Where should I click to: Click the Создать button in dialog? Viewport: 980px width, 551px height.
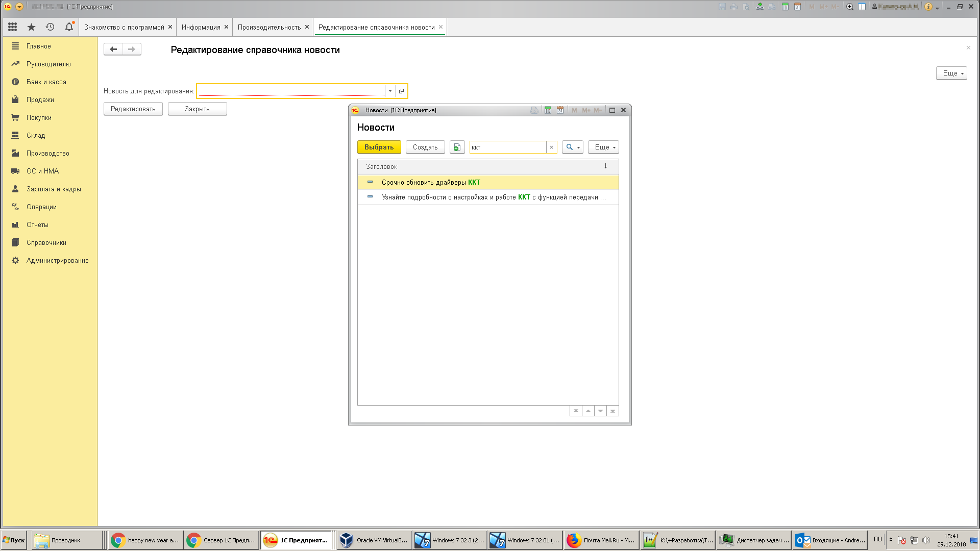425,147
